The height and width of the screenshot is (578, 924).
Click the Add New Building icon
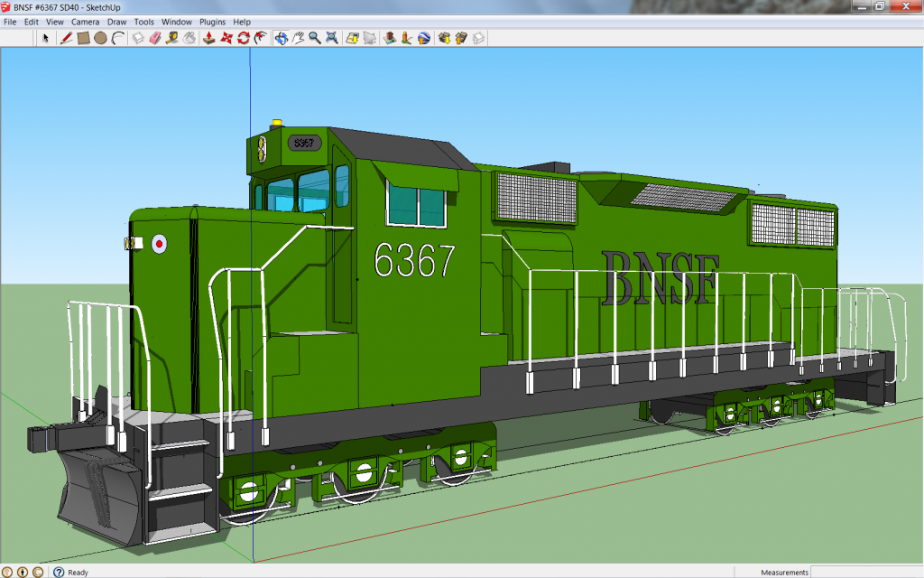click(390, 38)
